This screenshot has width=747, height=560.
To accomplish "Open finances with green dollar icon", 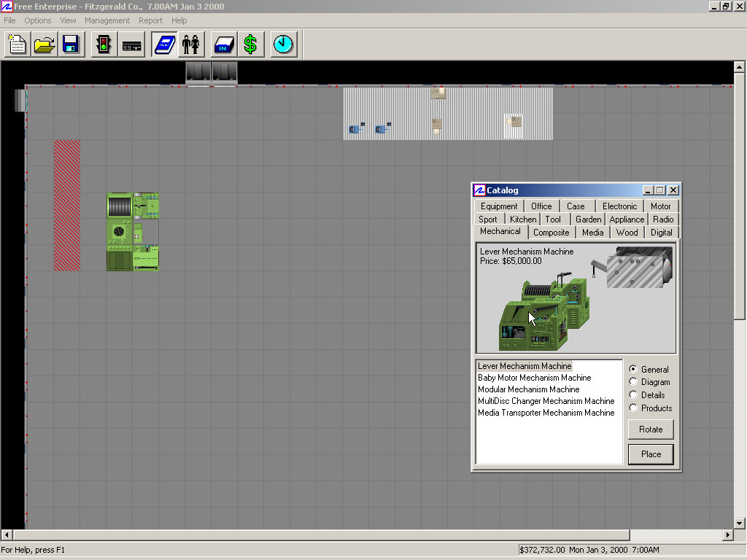I will 250,44.
